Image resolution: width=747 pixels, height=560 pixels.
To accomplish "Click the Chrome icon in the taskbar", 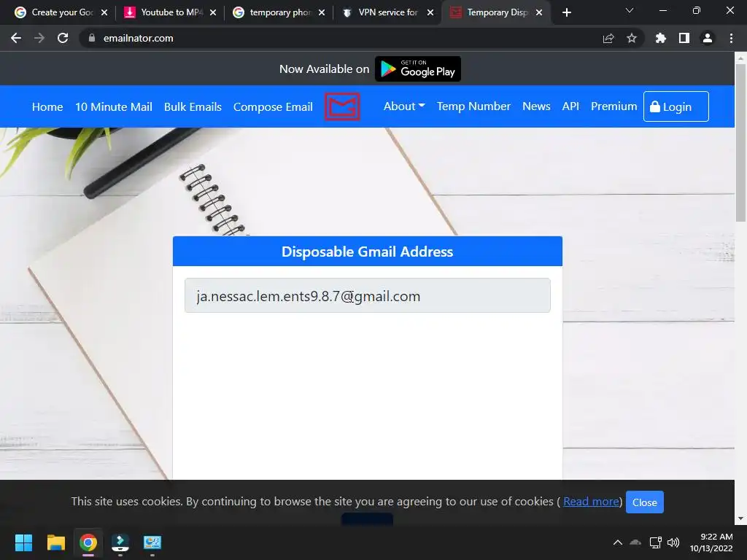I will 88,542.
